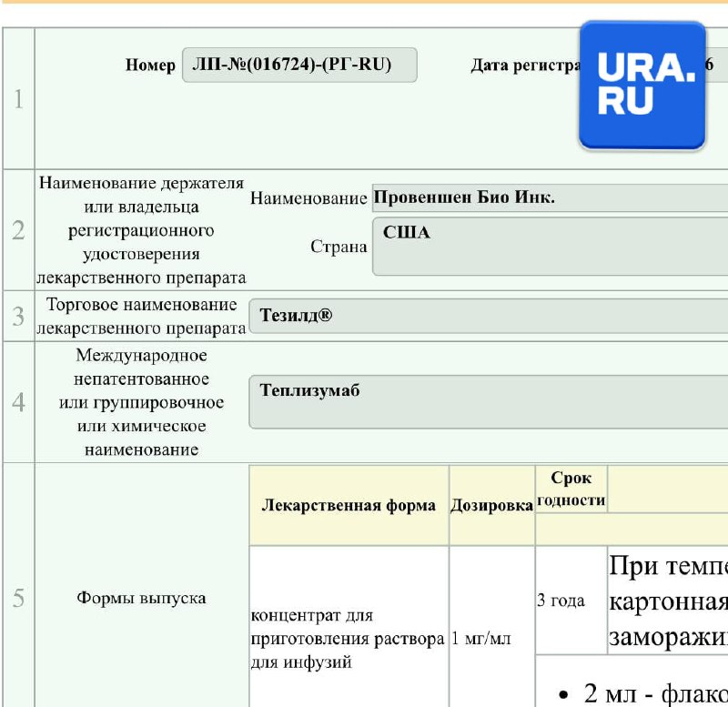
Task: Click row number 1
Action: (x=18, y=99)
